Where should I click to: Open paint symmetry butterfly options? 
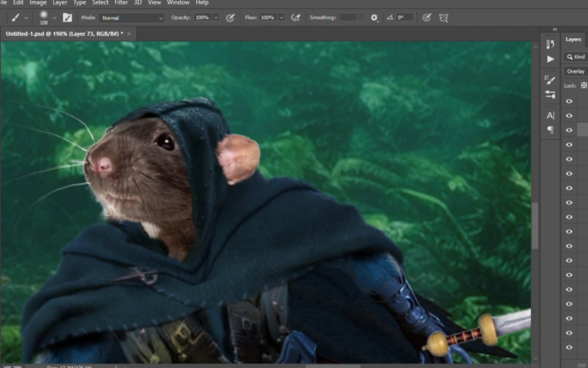pyautogui.click(x=443, y=17)
